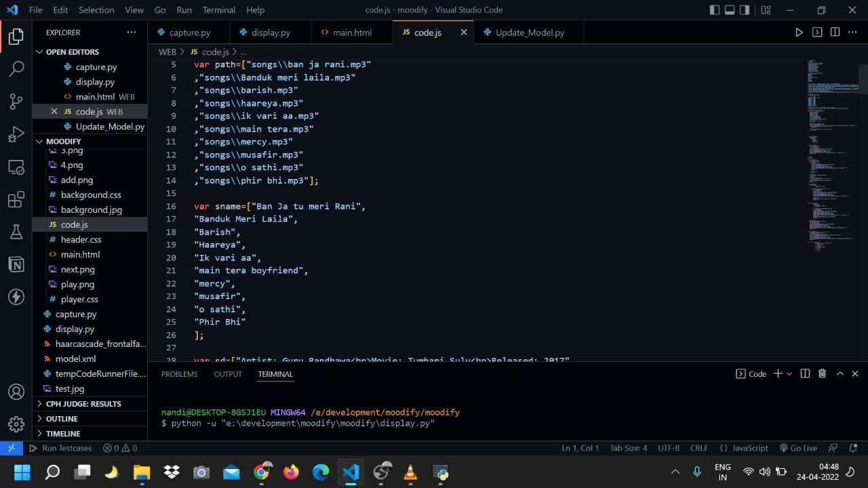Change the UTF-8 encoding in status bar

pyautogui.click(x=668, y=448)
